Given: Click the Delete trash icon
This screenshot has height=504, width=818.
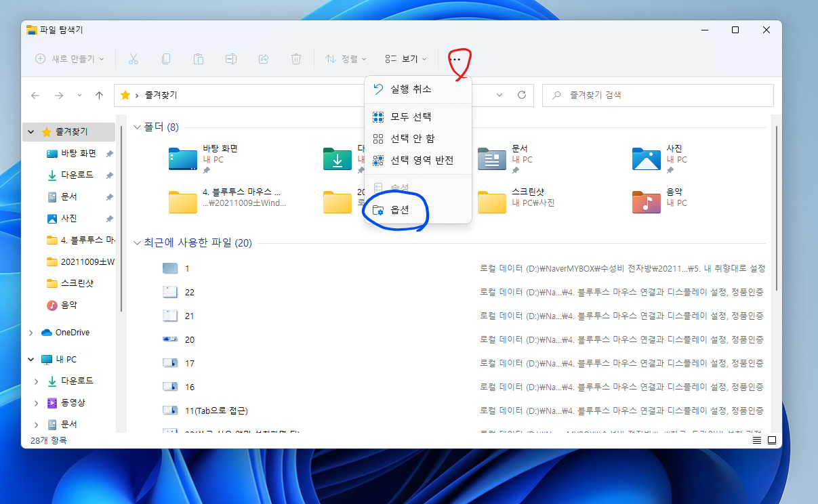Looking at the screenshot, I should [x=296, y=59].
